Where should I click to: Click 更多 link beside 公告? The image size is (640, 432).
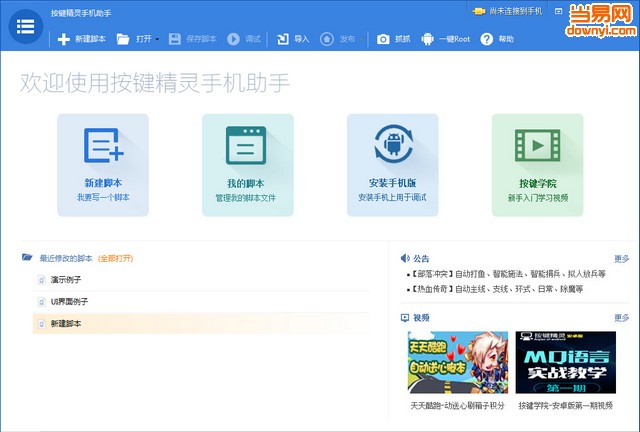click(621, 257)
